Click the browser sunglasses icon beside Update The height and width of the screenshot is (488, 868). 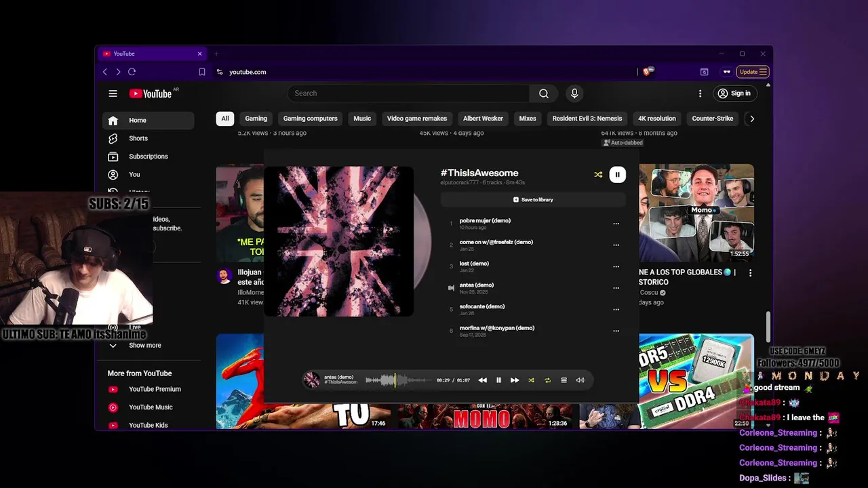pos(727,72)
